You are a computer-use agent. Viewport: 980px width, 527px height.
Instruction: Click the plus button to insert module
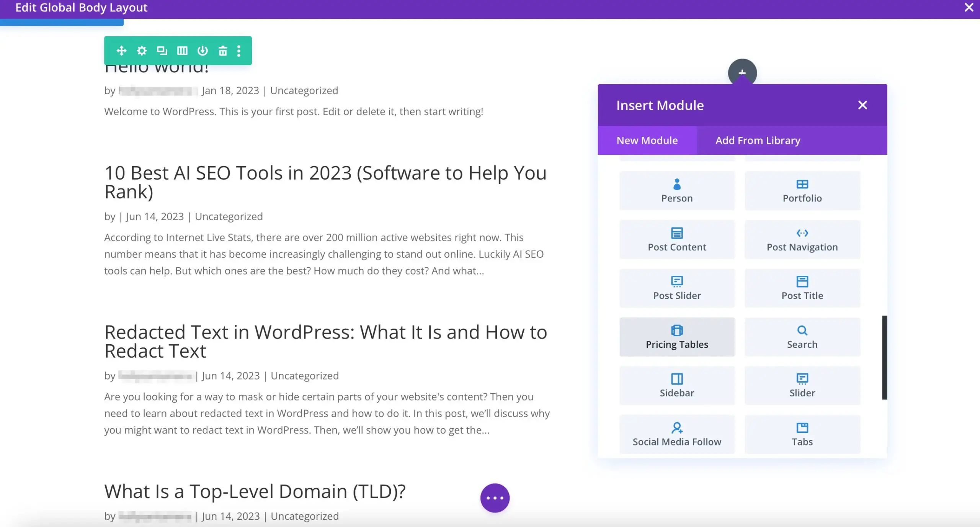point(742,71)
